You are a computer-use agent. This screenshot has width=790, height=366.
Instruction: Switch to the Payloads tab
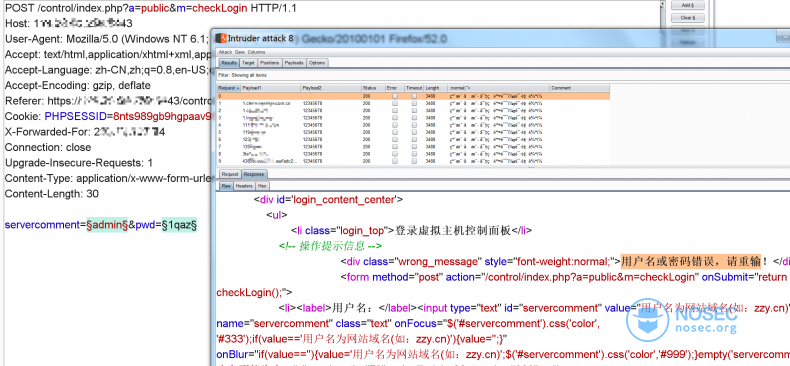tap(294, 63)
